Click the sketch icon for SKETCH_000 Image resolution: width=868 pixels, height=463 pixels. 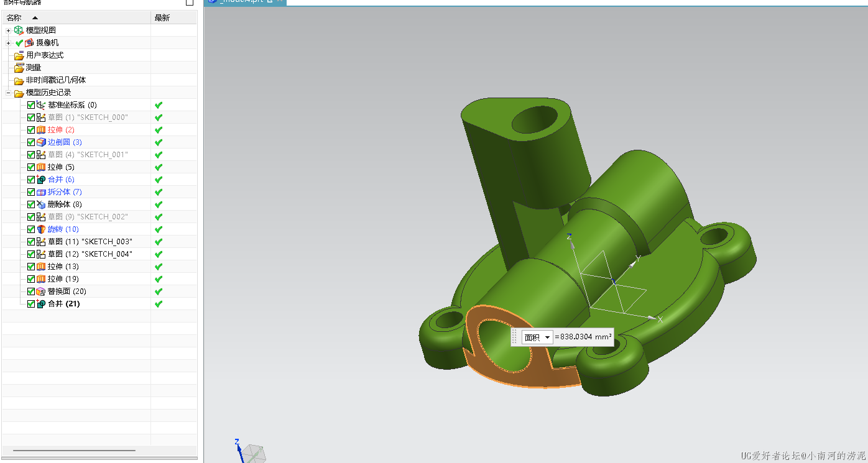(x=41, y=117)
